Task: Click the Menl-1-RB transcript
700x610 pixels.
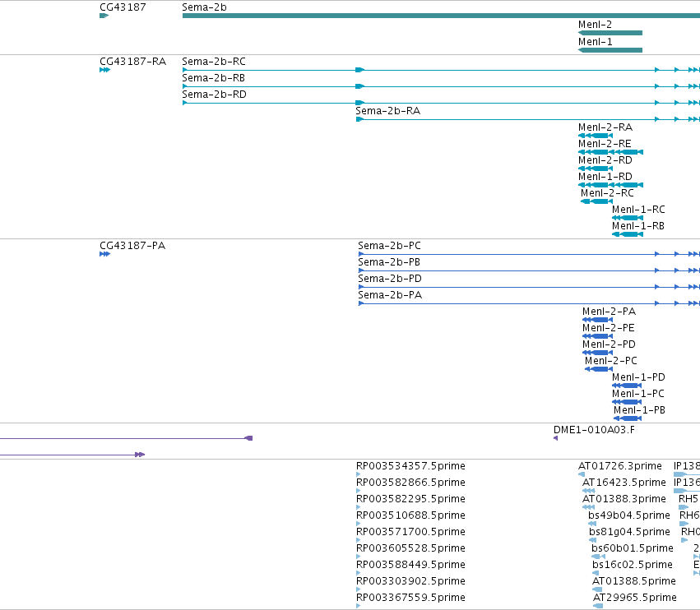Action: 628,234
